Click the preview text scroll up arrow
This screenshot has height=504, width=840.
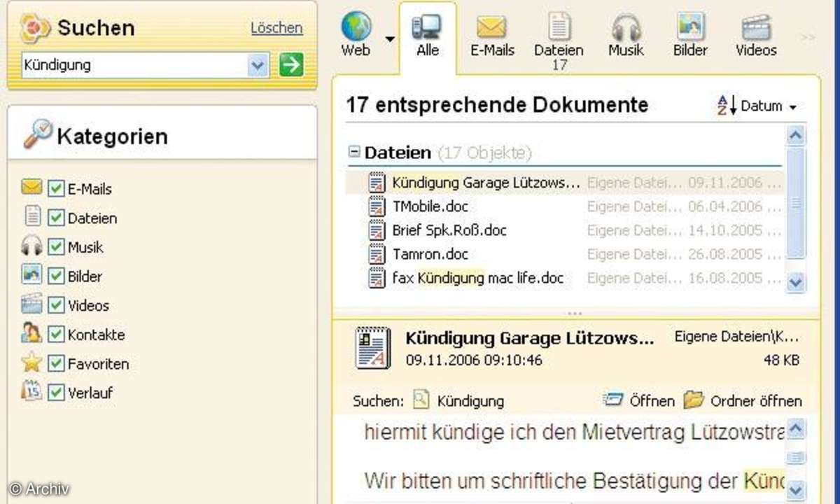[797, 428]
